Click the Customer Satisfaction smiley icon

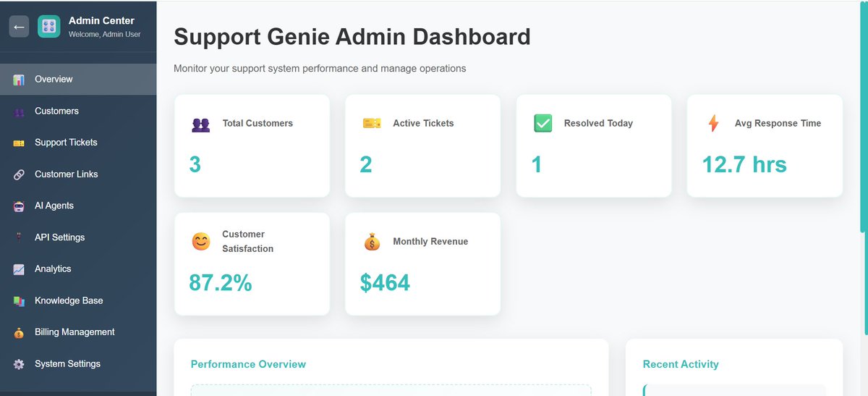click(200, 241)
